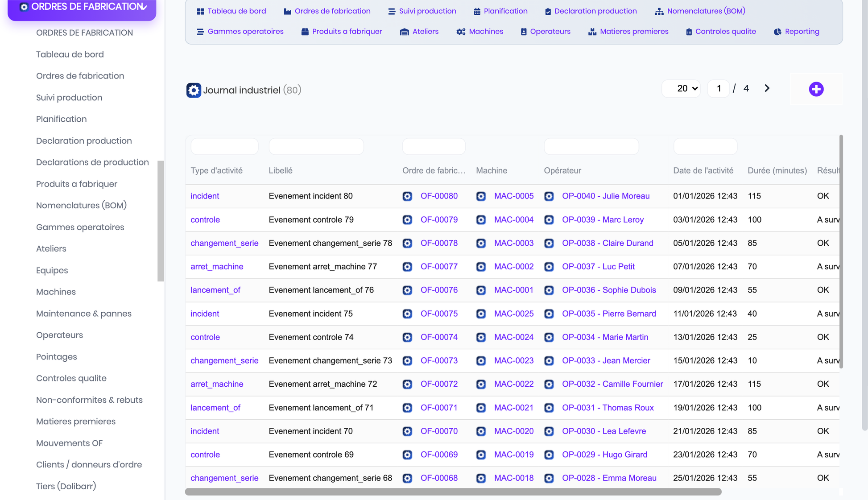Screen dimensions: 868x500
Task: Click the gear icon next to MAC-0005
Action: click(481, 196)
